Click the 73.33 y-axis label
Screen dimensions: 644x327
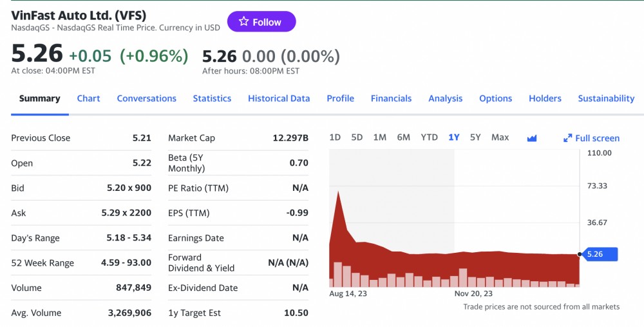pos(597,186)
